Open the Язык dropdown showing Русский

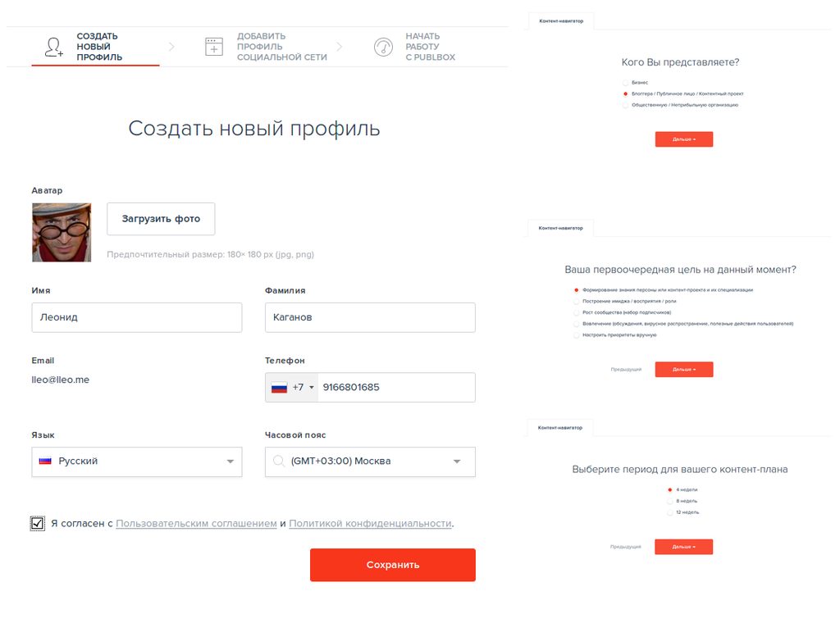coord(137,462)
